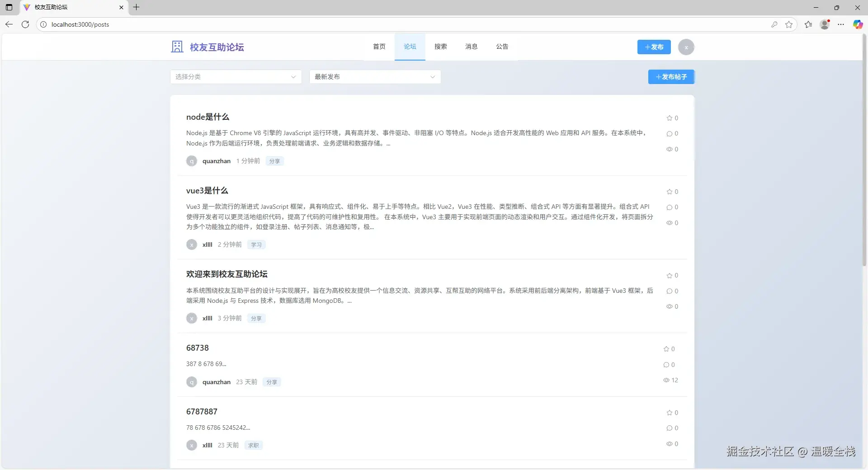868x470 pixels.
Task: Open user avatar menu in header
Action: click(686, 47)
